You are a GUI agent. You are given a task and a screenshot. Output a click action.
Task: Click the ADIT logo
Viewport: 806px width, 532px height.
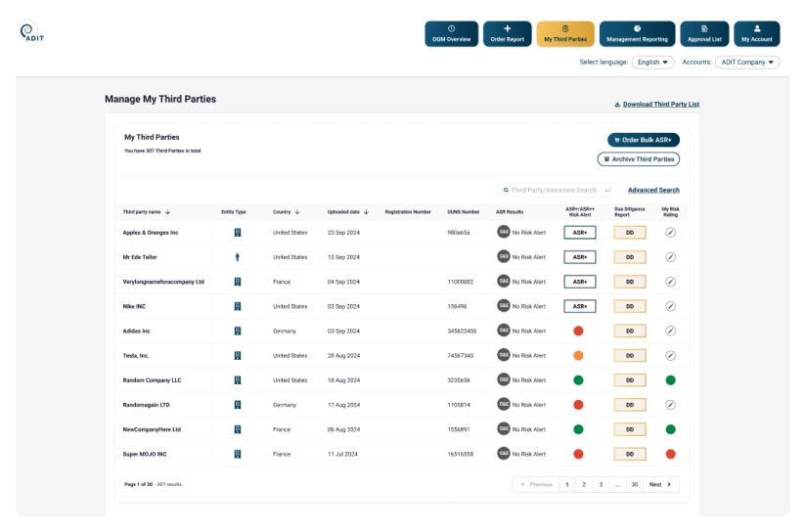click(x=31, y=32)
